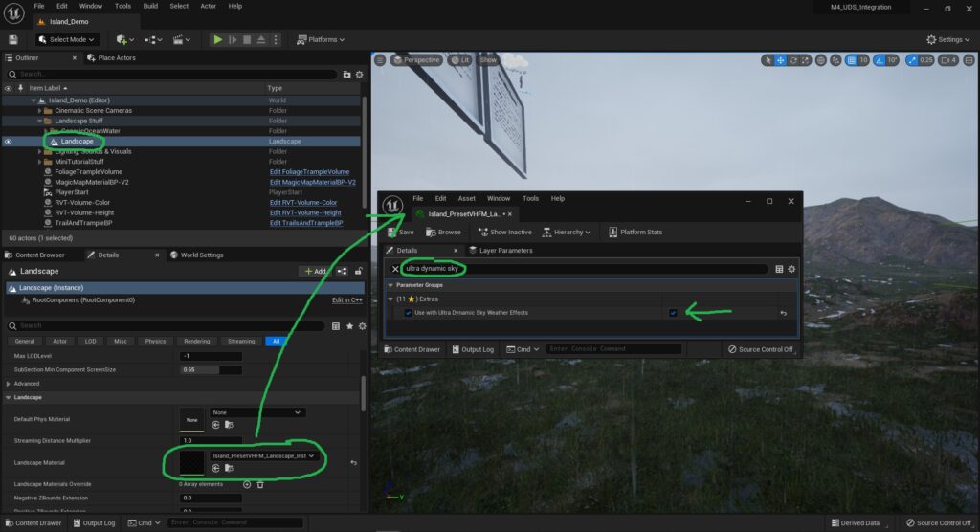
Task: Expand the MiniTutorialStuff folder
Action: coord(39,162)
